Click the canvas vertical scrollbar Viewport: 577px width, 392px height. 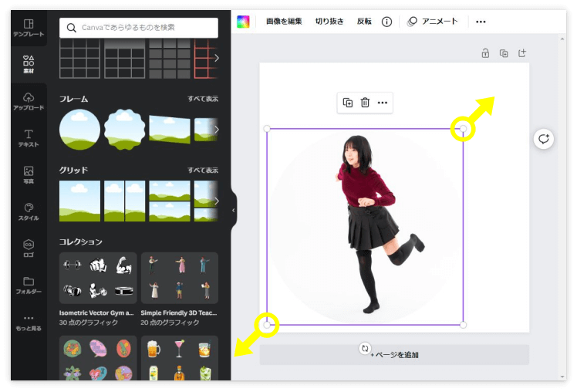tap(562, 208)
